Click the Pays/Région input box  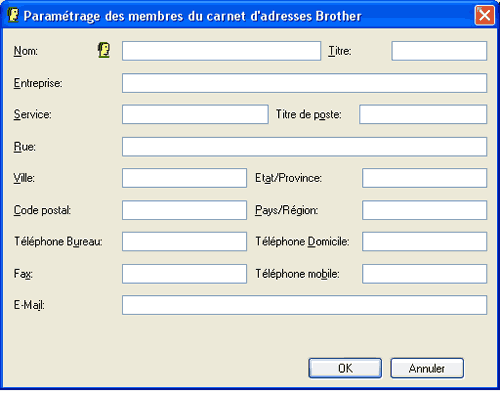click(x=424, y=210)
